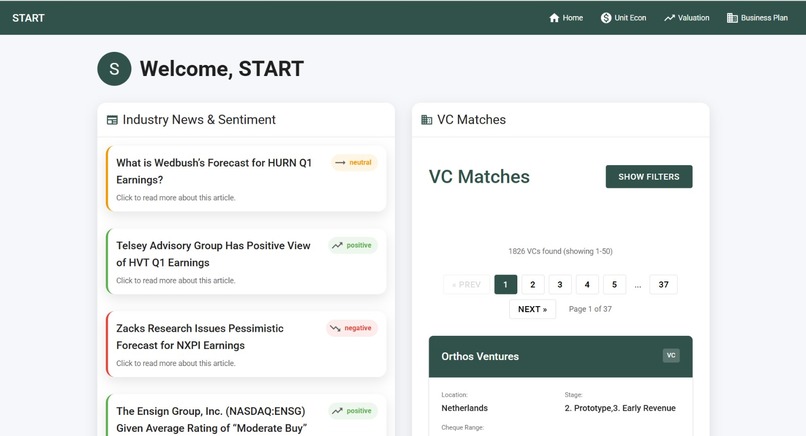
Task: Open the Orthos Ventures card header
Action: pyautogui.click(x=560, y=356)
